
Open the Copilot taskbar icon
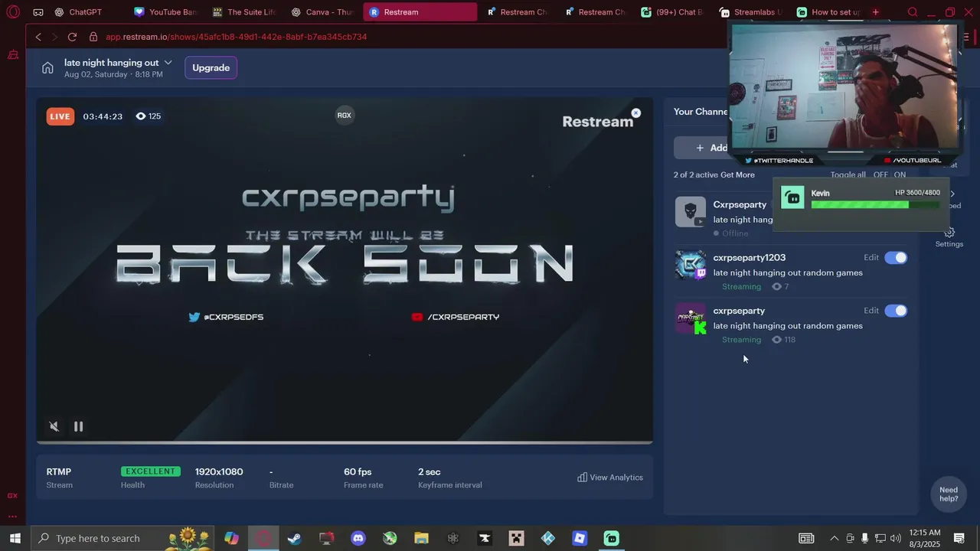pyautogui.click(x=231, y=538)
